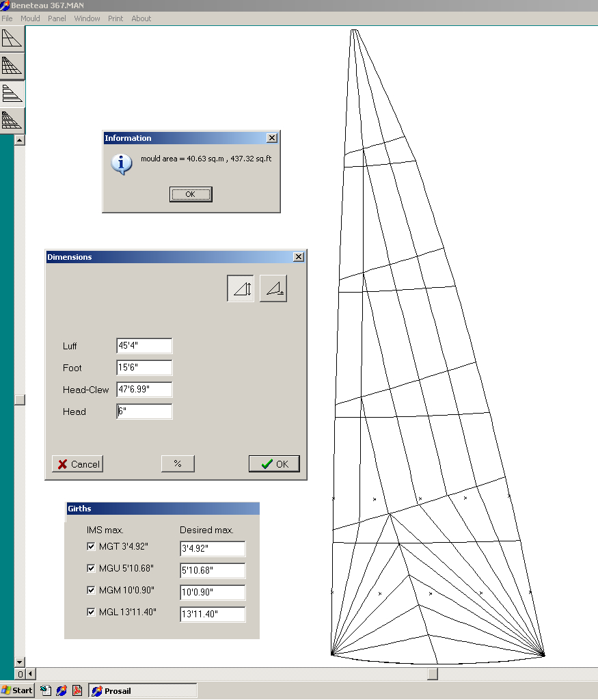Confirm Dimensions with the green check OK
The width and height of the screenshot is (598, 700).
click(274, 464)
